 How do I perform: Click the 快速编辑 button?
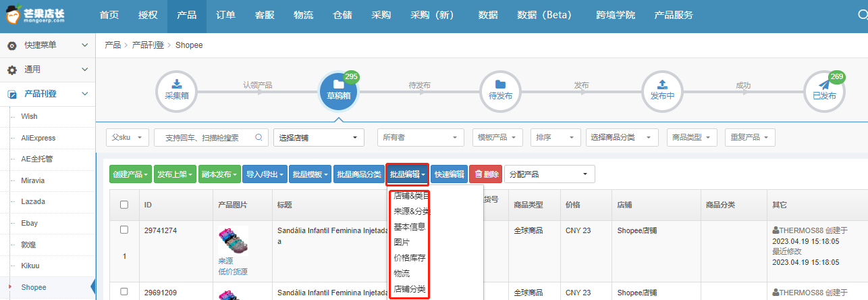[449, 174]
